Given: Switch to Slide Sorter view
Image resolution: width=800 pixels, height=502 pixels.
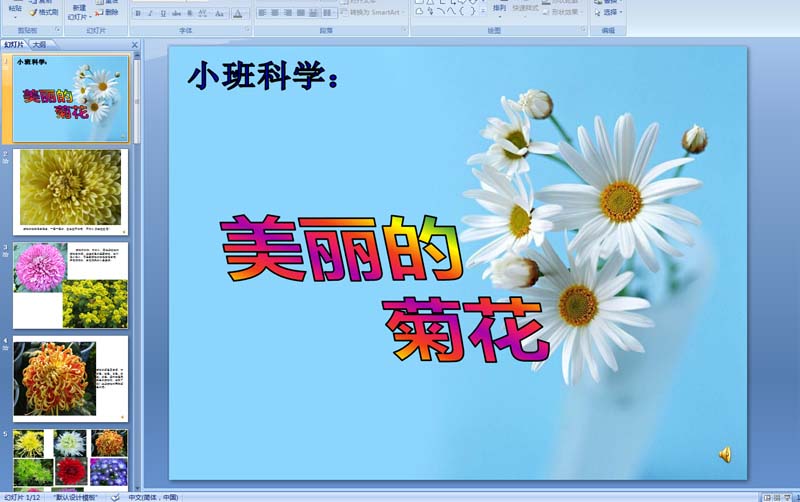Looking at the screenshot, I should [777, 497].
